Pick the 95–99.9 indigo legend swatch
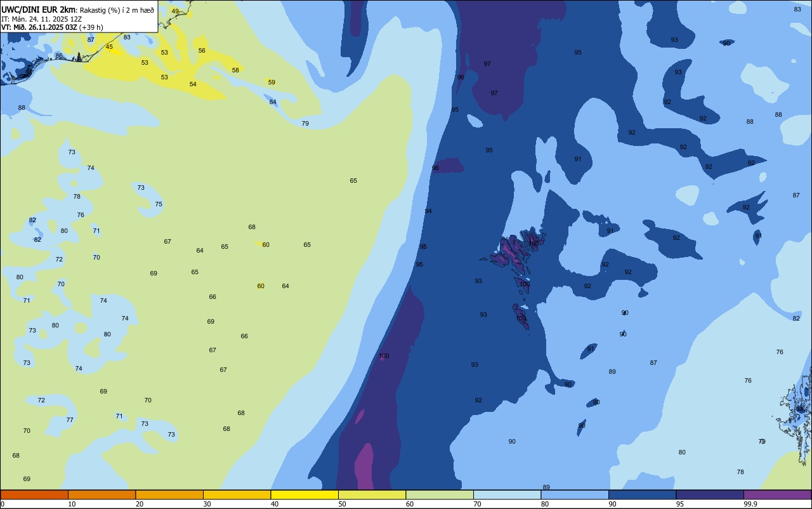The image size is (812, 509). (710, 494)
